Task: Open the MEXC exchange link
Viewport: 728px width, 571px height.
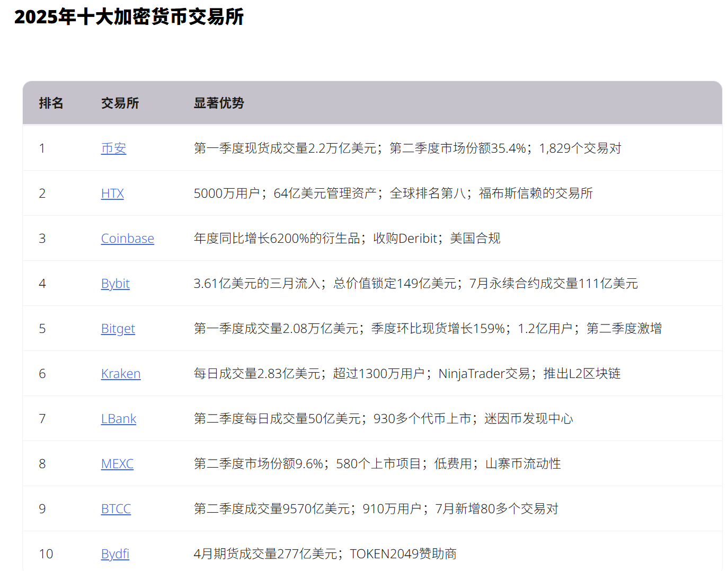Action: (x=117, y=464)
